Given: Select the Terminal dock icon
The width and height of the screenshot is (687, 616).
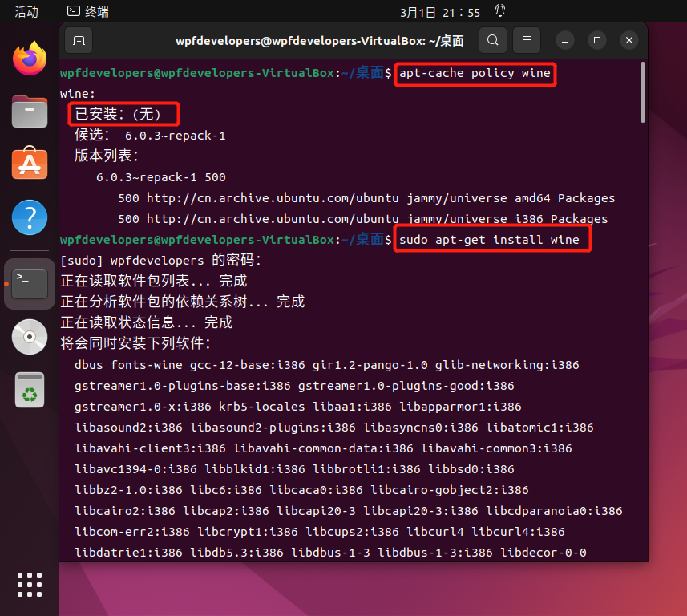Looking at the screenshot, I should pos(30,284).
